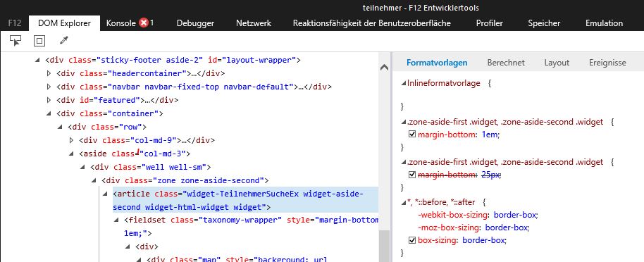Expand the headercontainer div node

point(49,73)
